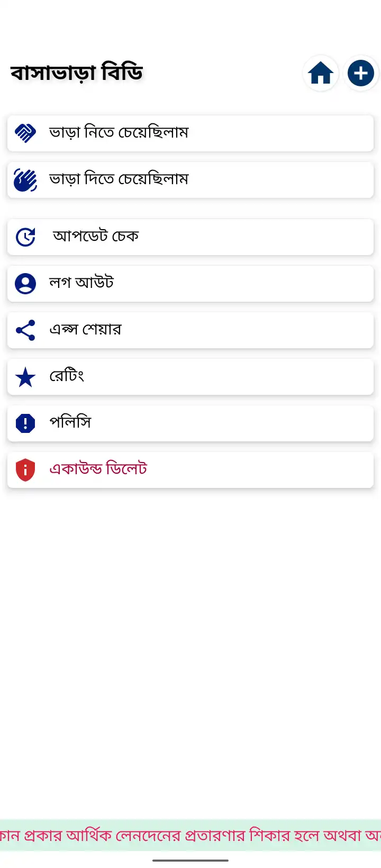Tap the star rating icon
The height and width of the screenshot is (868, 381).
pyautogui.click(x=25, y=377)
